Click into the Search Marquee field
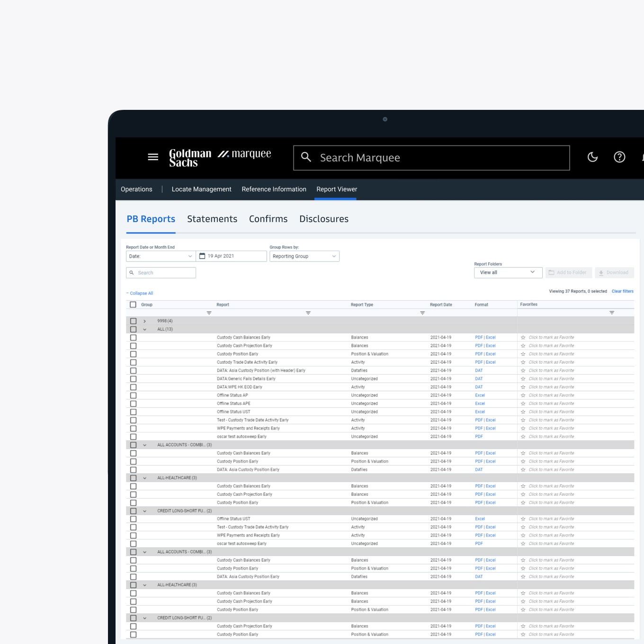 [431, 158]
